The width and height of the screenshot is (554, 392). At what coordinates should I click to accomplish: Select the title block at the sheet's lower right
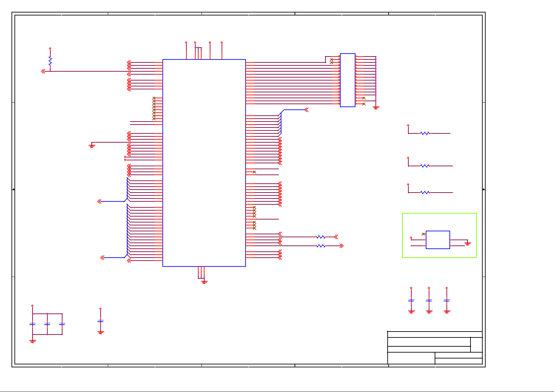(435, 348)
